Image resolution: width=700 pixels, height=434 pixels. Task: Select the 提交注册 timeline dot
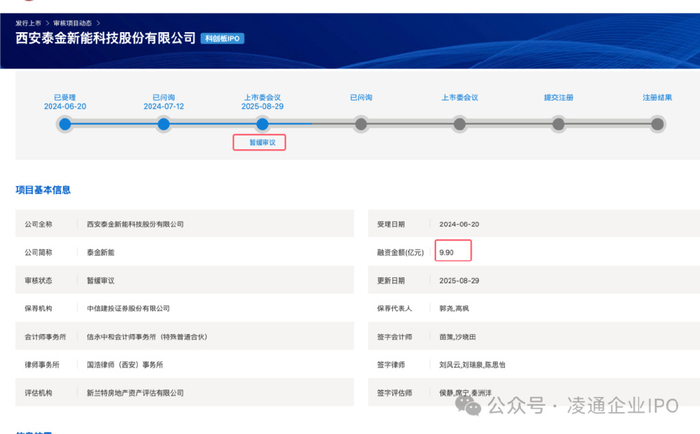pyautogui.click(x=558, y=124)
